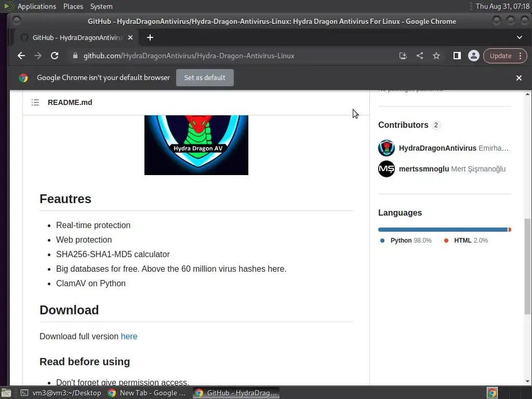Click the lock site-info icon
Image resolution: width=532 pixels, height=399 pixels.
[75, 56]
